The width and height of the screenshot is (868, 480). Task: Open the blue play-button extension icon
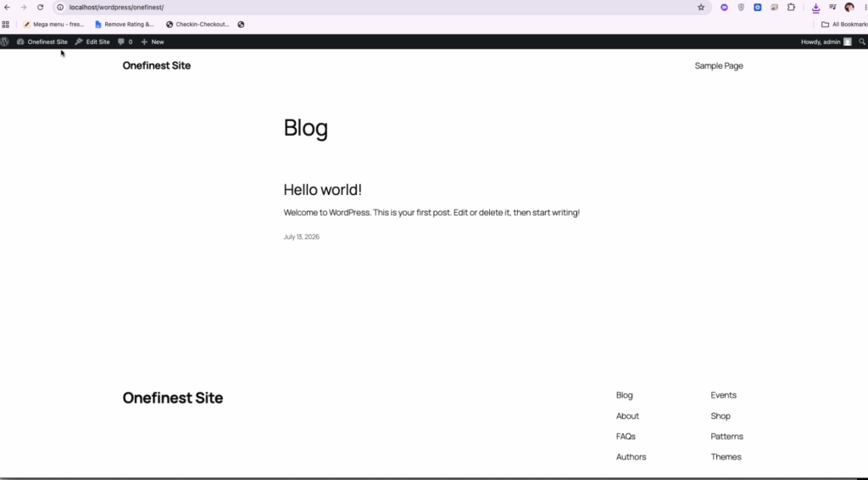pyautogui.click(x=757, y=7)
